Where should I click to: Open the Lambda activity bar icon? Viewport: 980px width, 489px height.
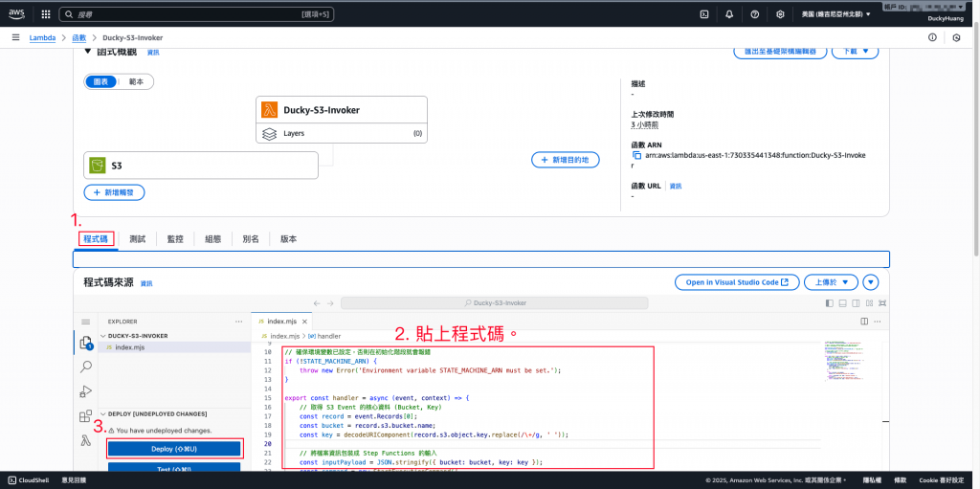[85, 441]
